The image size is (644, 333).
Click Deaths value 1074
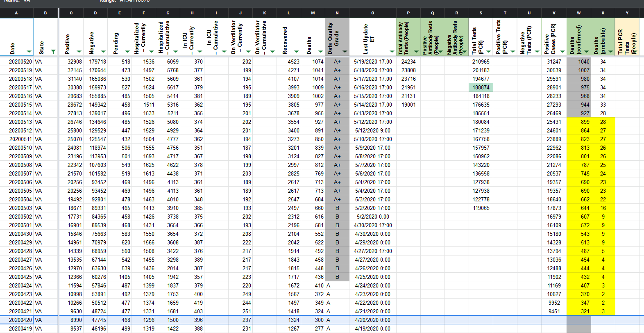coord(313,62)
